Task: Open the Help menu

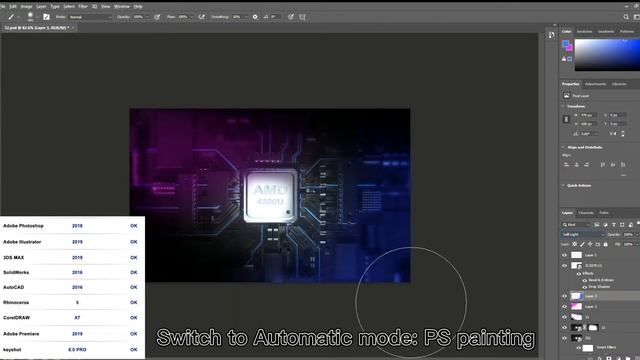Action: pos(138,7)
